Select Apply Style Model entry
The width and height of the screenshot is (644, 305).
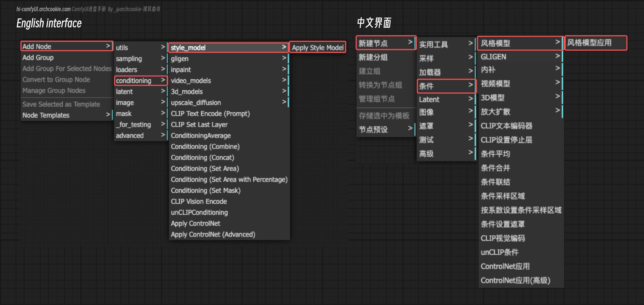pos(318,47)
